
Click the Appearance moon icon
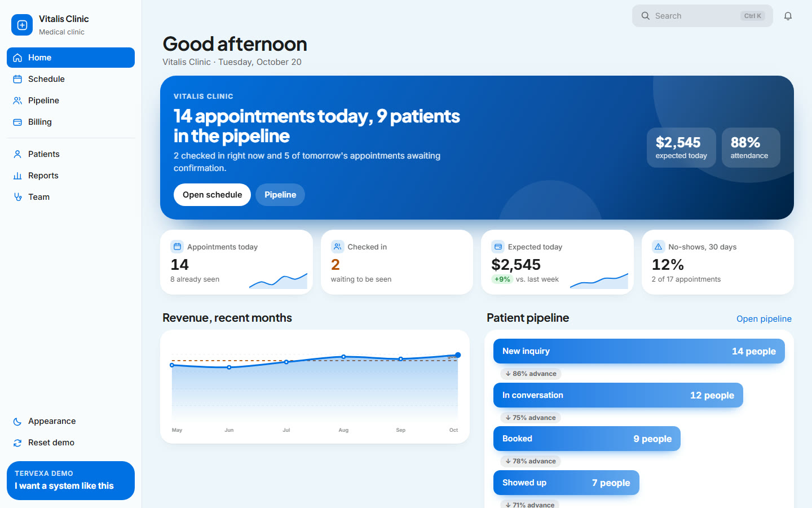click(x=17, y=421)
